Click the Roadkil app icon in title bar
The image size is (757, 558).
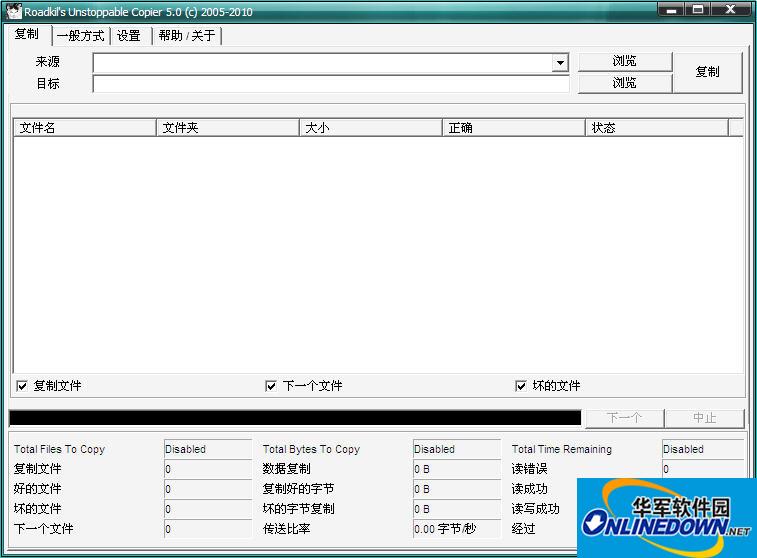point(14,11)
